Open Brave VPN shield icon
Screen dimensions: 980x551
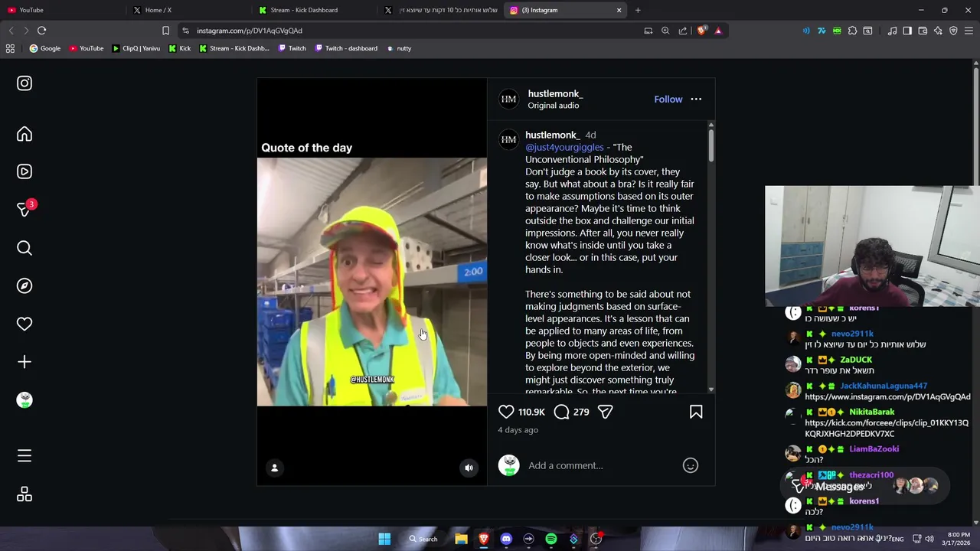click(x=953, y=31)
